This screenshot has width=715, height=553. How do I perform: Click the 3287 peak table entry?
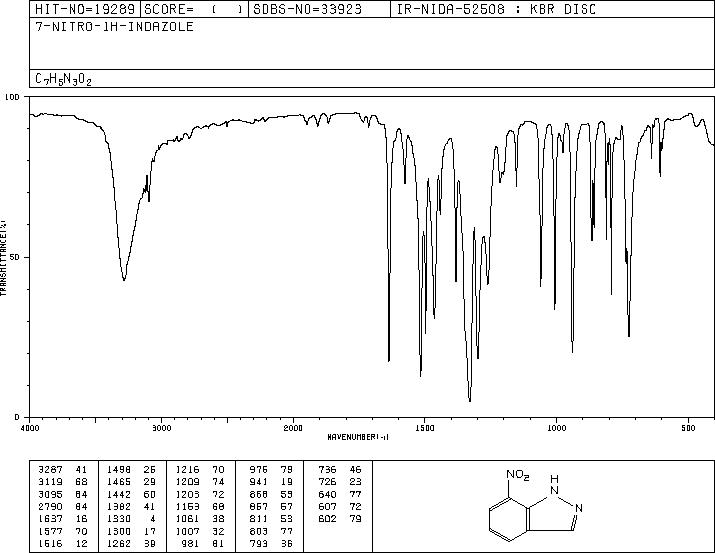coord(63,470)
